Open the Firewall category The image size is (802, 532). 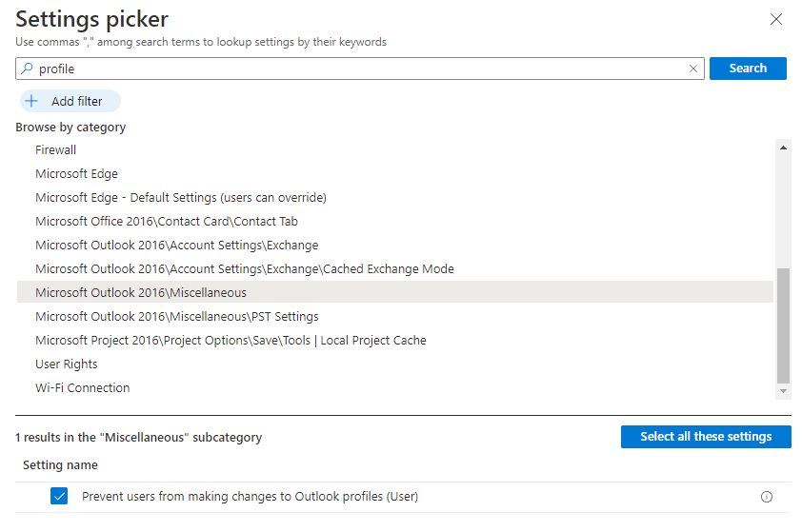tap(56, 150)
